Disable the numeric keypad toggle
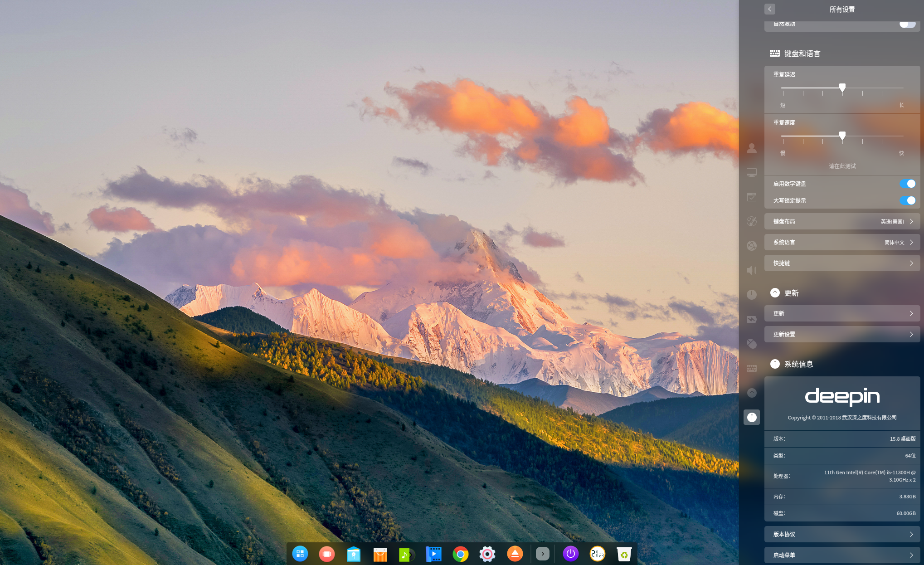Viewport: 924px width, 565px height. [907, 184]
